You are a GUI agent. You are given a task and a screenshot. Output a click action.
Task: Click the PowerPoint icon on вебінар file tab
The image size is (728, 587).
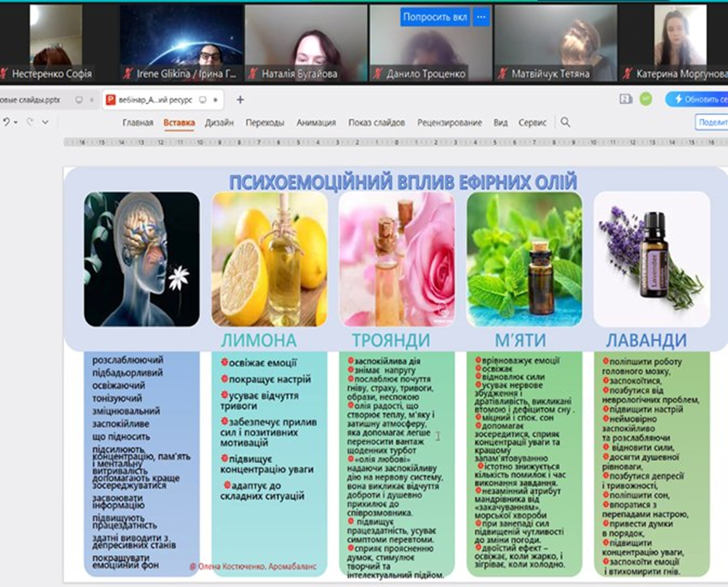[111, 99]
